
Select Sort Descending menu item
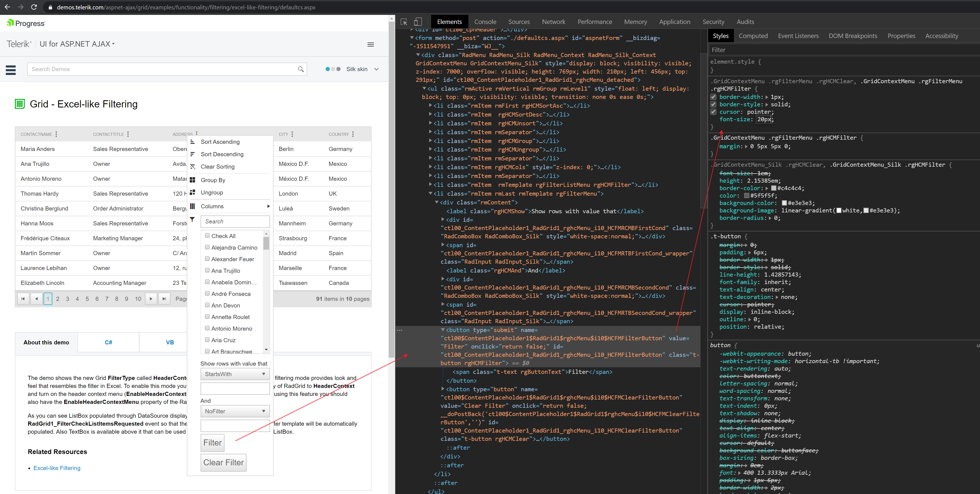coord(222,154)
